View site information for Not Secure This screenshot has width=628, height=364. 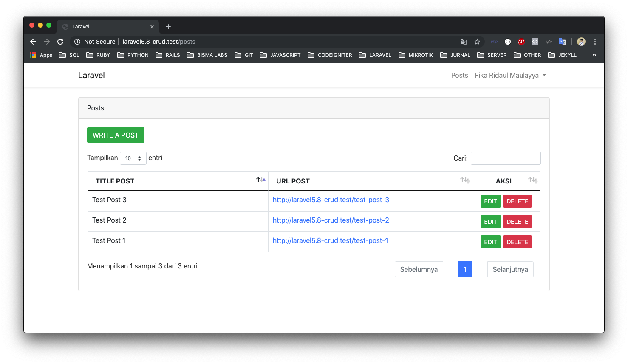95,42
